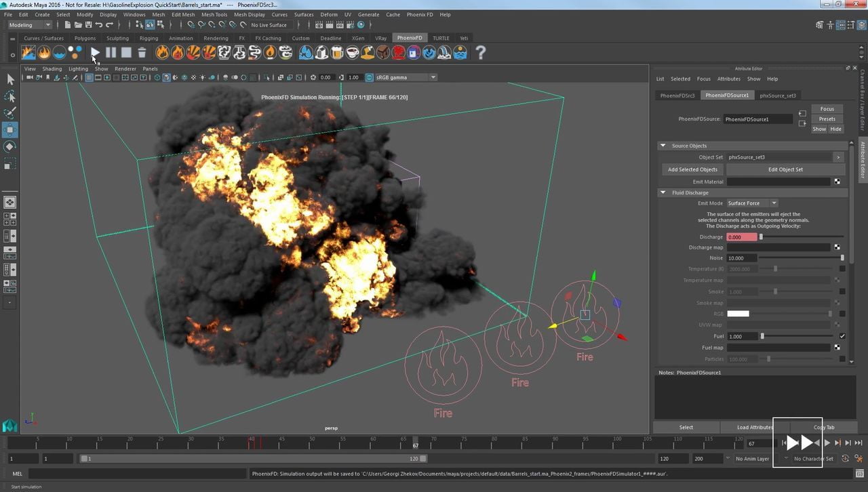868x492 pixels.
Task: Open the Fuel map checker button
Action: 837,348
